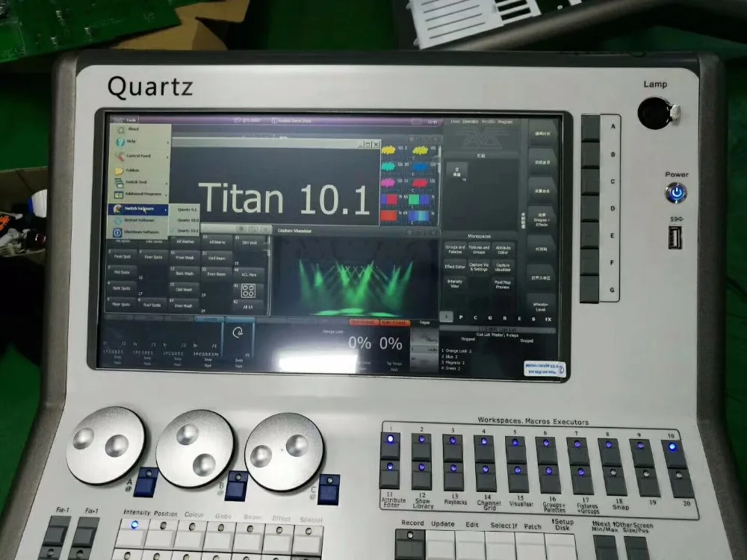This screenshot has width=747, height=560.
Task: Click the Restart Software icon
Action: click(x=118, y=220)
